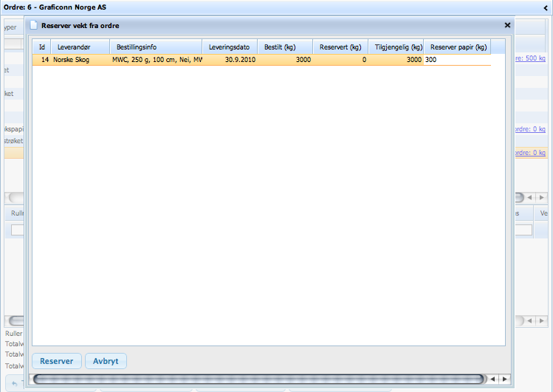Sort by the Id column header
This screenshot has width=553, height=392.
click(42, 47)
